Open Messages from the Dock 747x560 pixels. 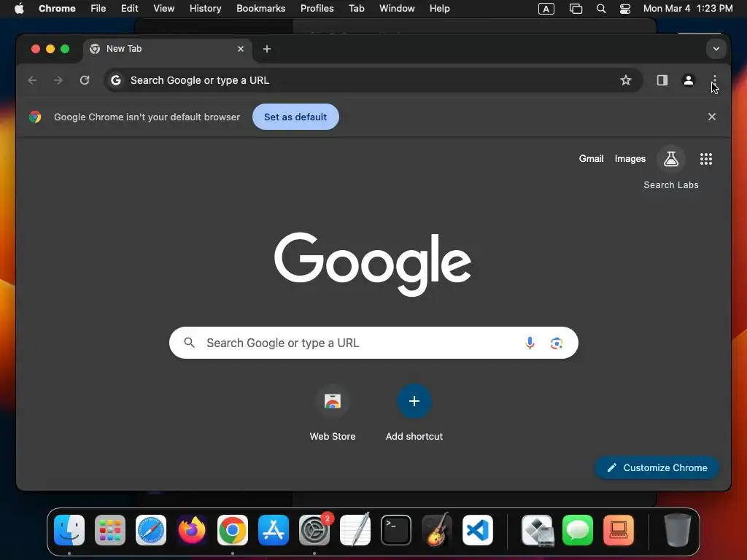pyautogui.click(x=578, y=530)
